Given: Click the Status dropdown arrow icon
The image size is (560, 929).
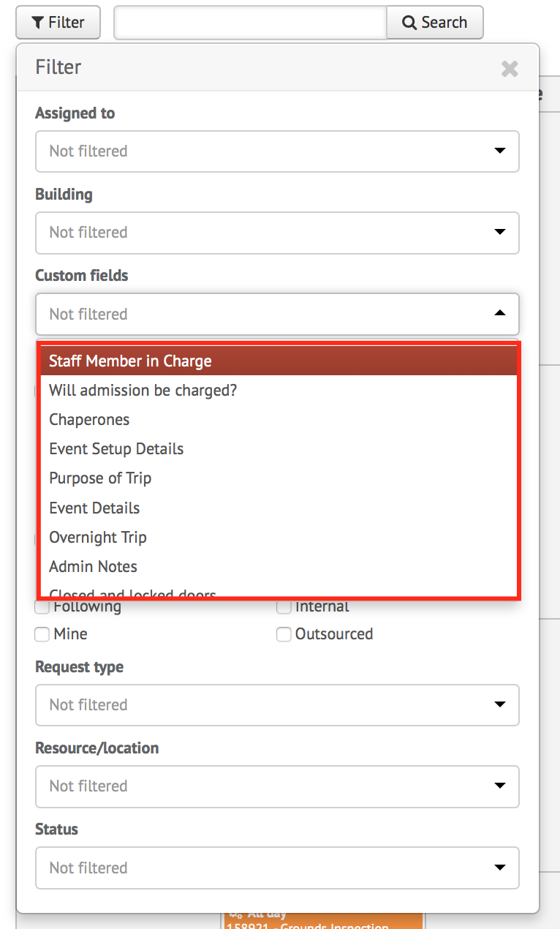Looking at the screenshot, I should coord(500,868).
